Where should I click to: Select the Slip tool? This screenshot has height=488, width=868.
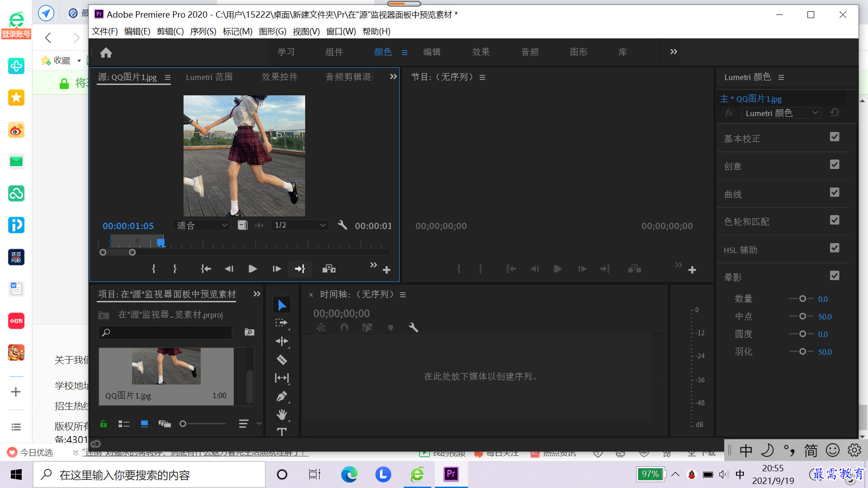click(282, 378)
